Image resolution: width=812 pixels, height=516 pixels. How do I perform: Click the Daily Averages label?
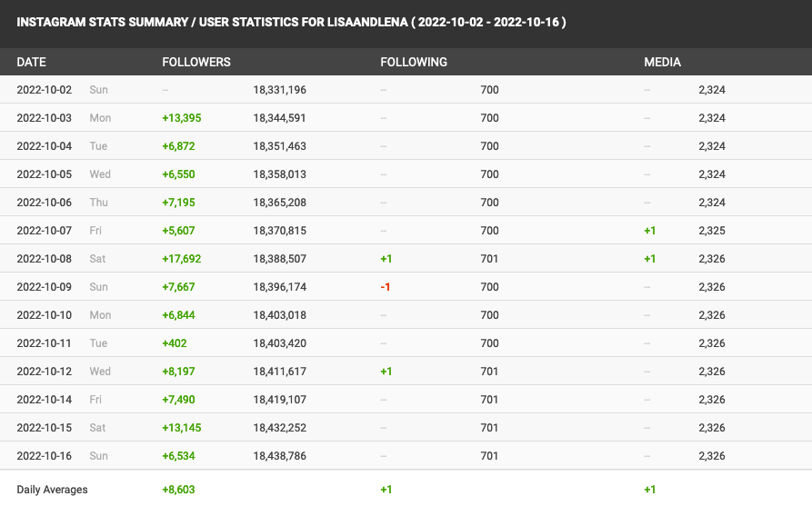point(53,490)
